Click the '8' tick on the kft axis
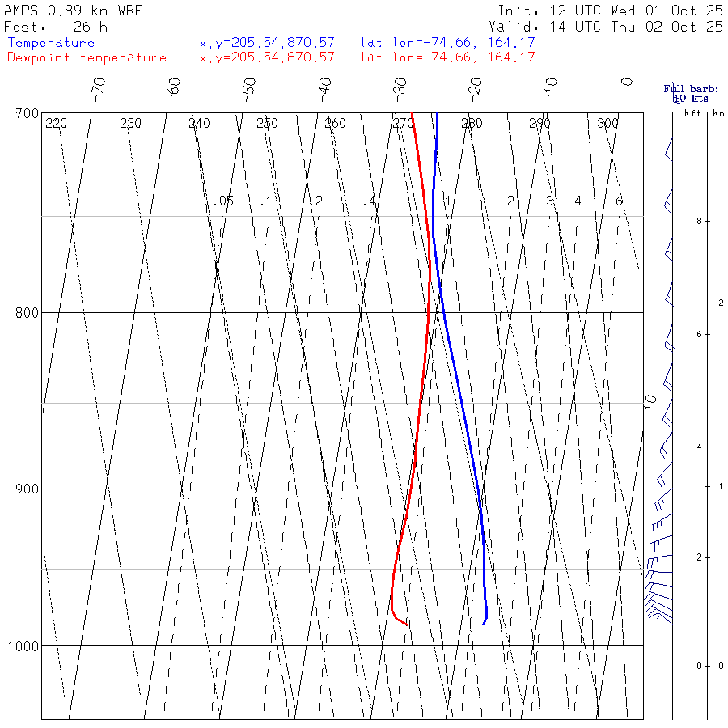 (699, 222)
